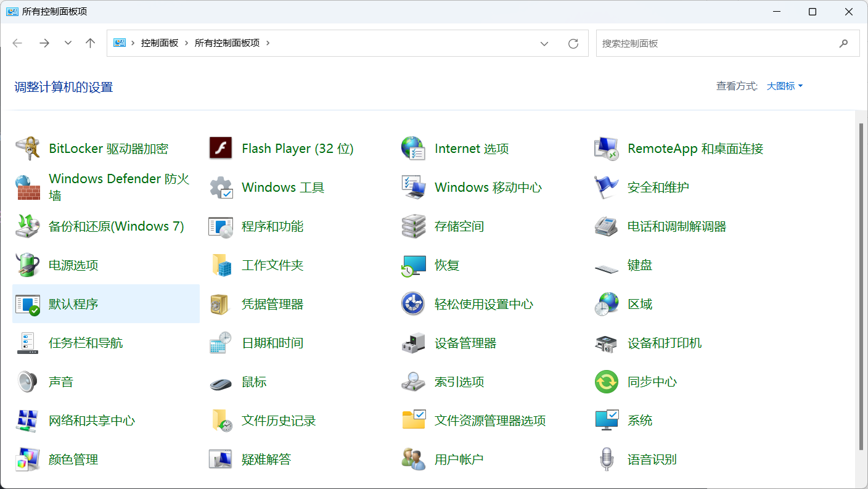
Task: Open the Internet 选项 globe icon
Action: coord(413,149)
